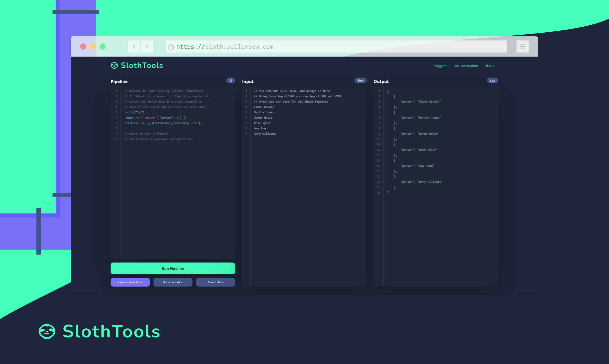Image resolution: width=609 pixels, height=364 pixels.
Task: Click the sloth logo icon in header
Action: (x=114, y=65)
